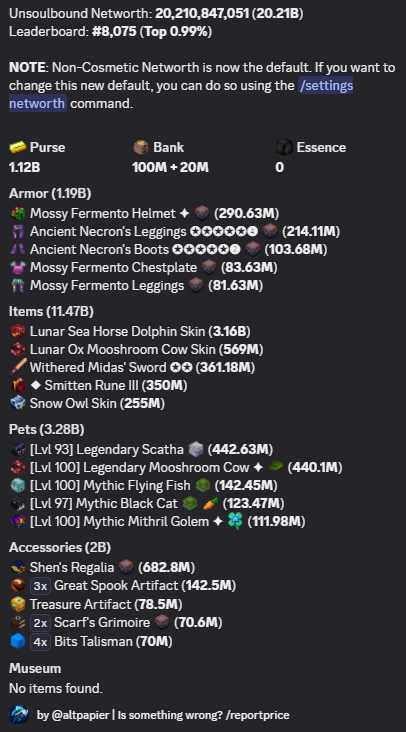Click the Legendary Scatha pet icon

18,450
